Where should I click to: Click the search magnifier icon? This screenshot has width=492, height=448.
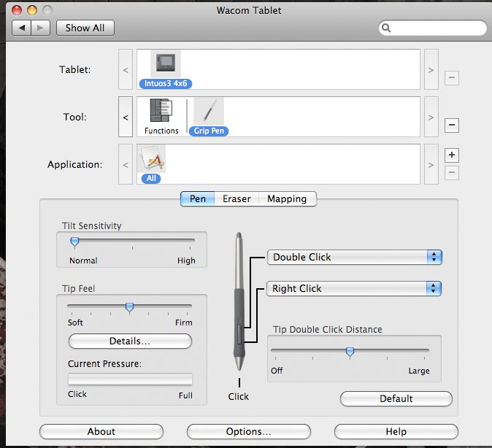386,28
